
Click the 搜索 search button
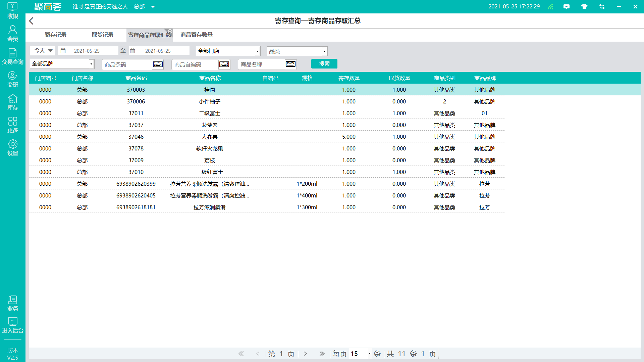point(324,64)
